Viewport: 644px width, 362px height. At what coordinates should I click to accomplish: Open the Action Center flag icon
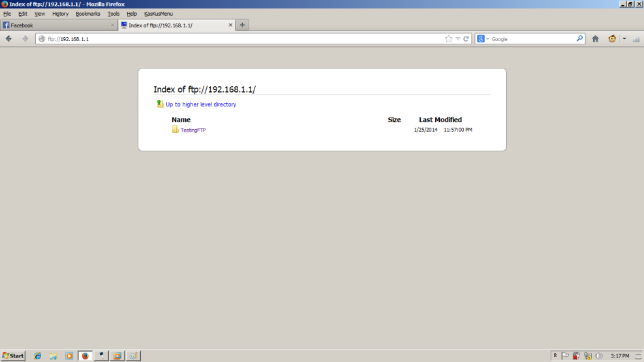click(565, 356)
